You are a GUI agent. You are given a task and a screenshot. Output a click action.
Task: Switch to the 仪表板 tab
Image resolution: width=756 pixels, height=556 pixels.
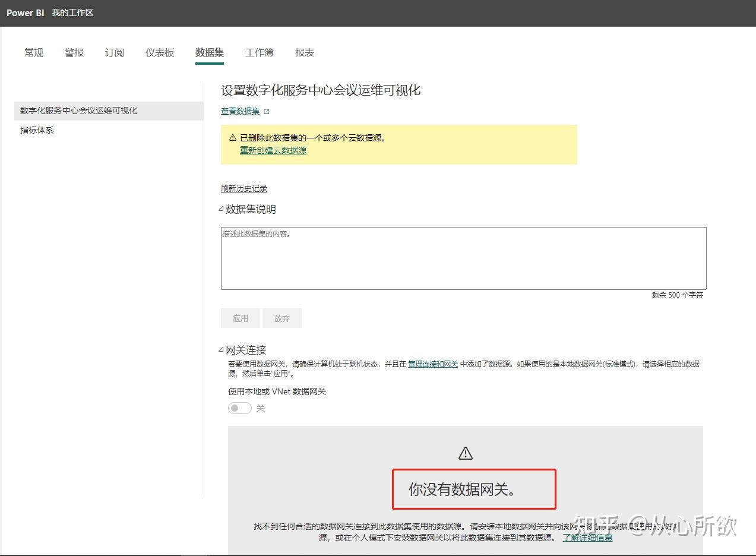coord(159,52)
